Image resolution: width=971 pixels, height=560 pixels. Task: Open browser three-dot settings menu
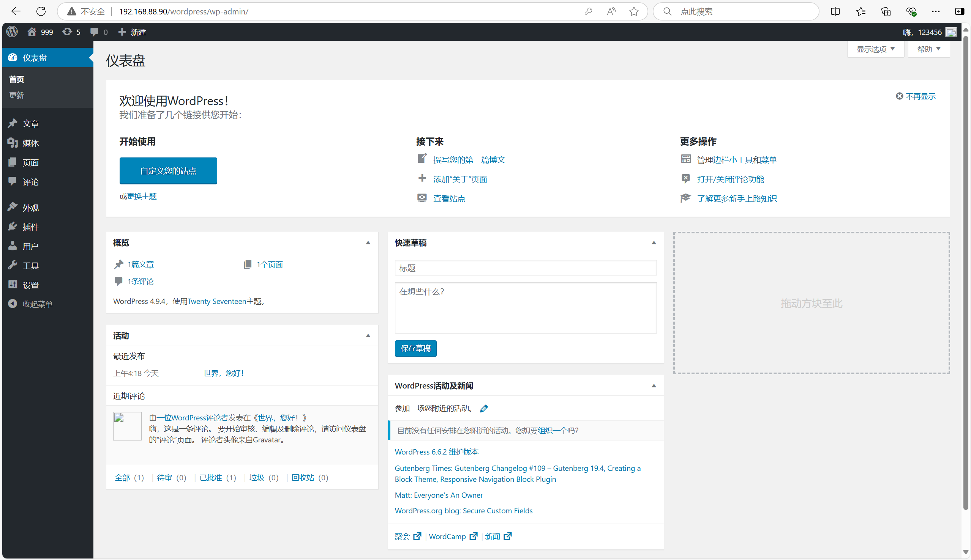[936, 11]
